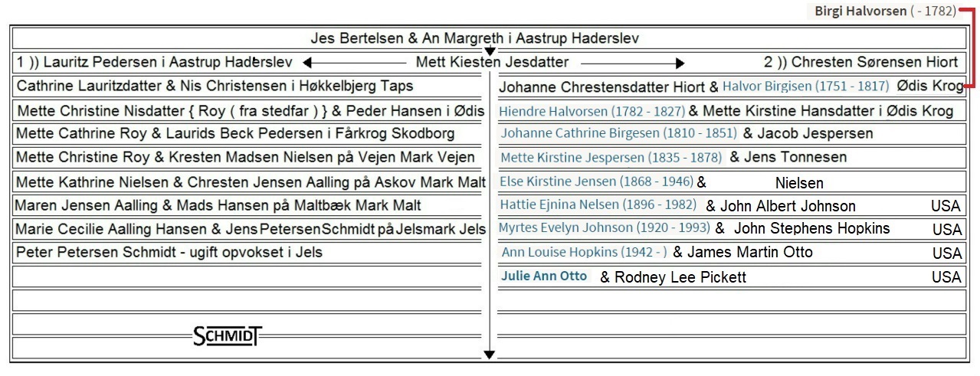The width and height of the screenshot is (980, 376).
Task: Click the Mett Kiesten Jesdatter text
Action: pos(493,62)
